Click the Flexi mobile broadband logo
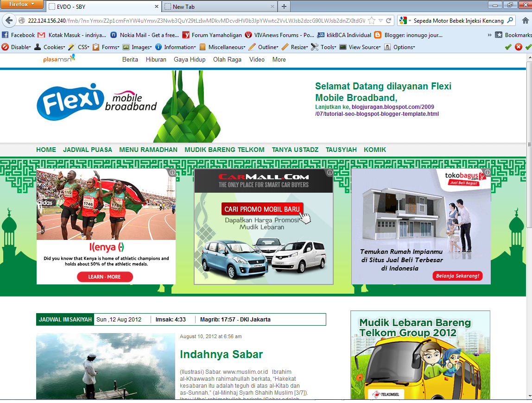This screenshot has width=532, height=403. point(97,101)
